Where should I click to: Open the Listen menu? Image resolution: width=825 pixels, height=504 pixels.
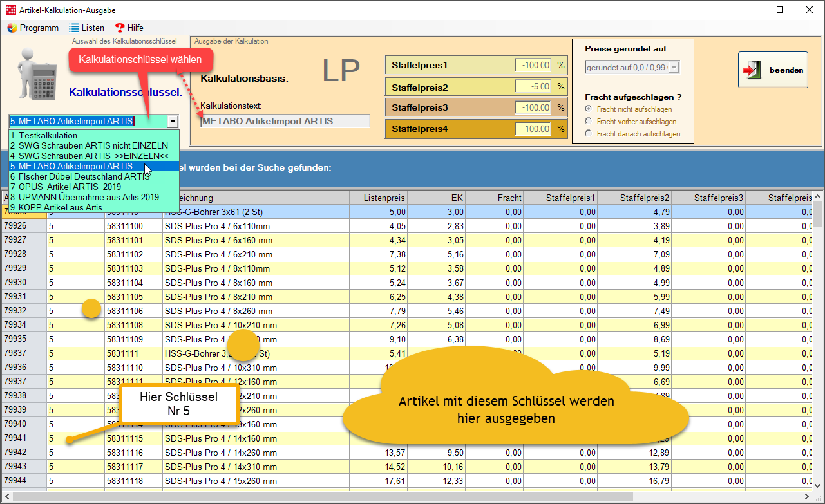tap(86, 28)
